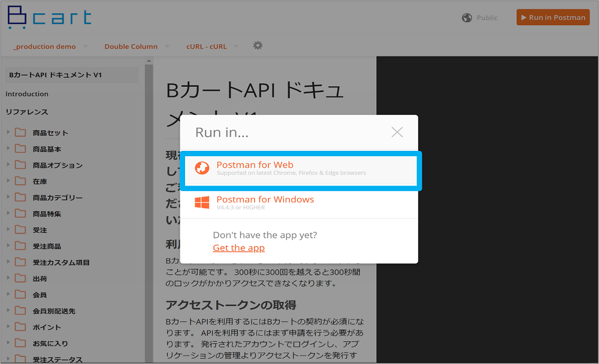Viewport: 599px width, 364px height.
Task: Open Introduction in the sidebar
Action: click(27, 94)
